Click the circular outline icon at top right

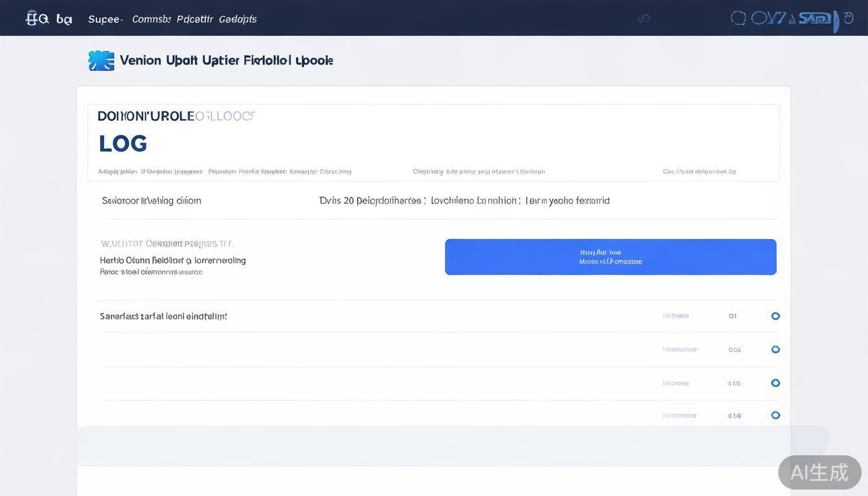point(738,18)
